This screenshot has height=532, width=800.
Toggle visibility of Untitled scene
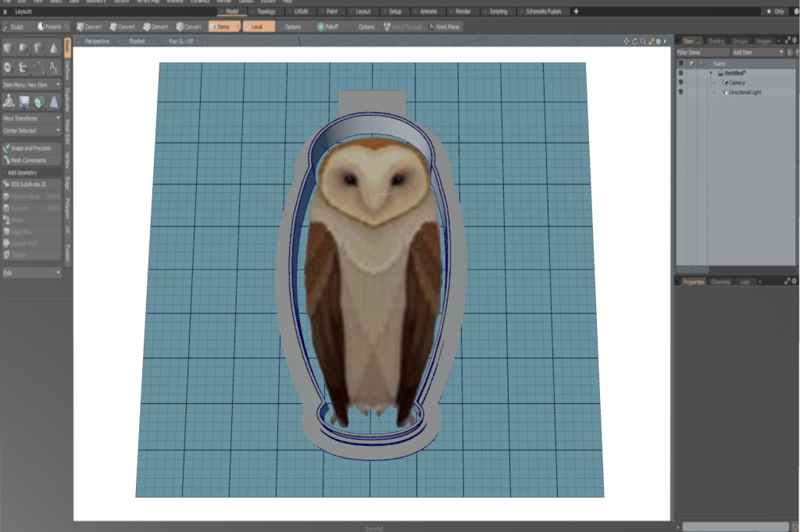(680, 73)
